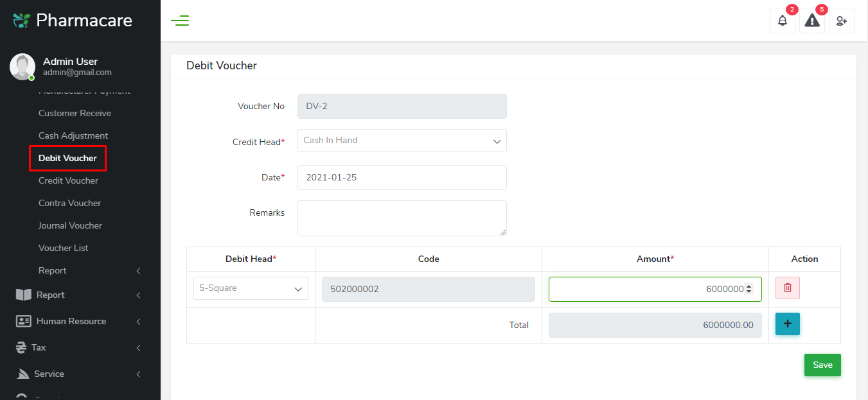Open the warning alerts triangle icon
Viewport: 868px width, 400px height.
pos(812,21)
